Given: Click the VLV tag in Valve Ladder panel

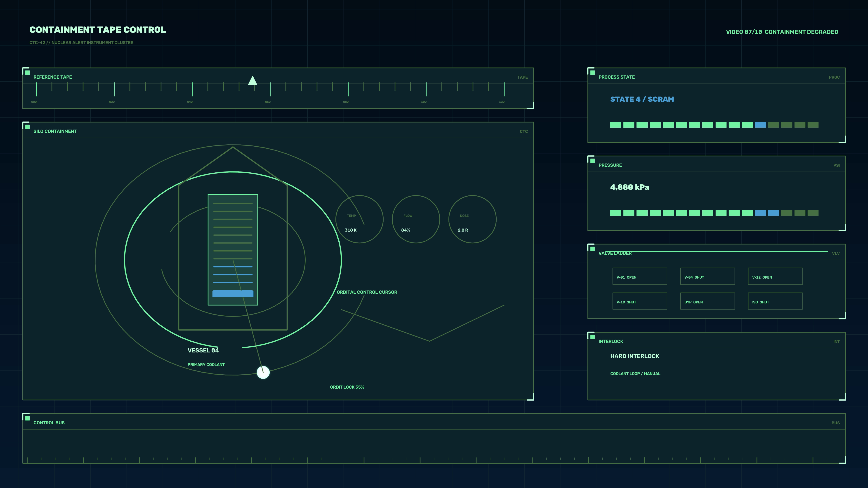Looking at the screenshot, I should point(836,253).
